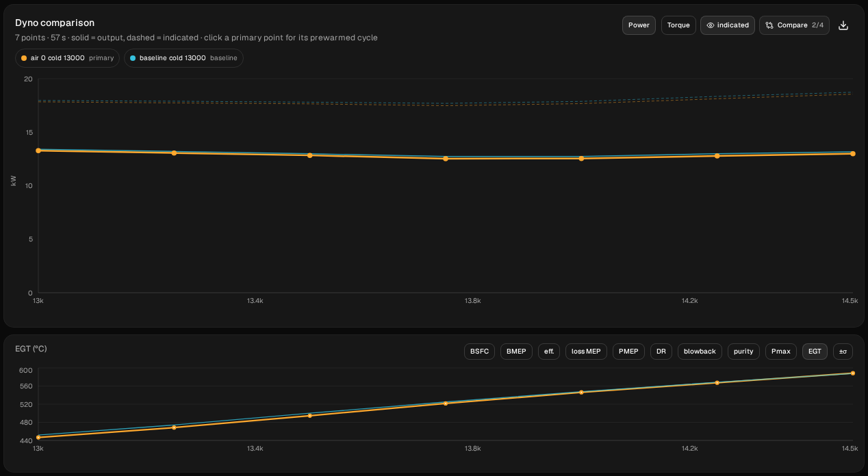Viewport: 868px width, 476px height.
Task: Show the eff. metric
Action: click(549, 352)
